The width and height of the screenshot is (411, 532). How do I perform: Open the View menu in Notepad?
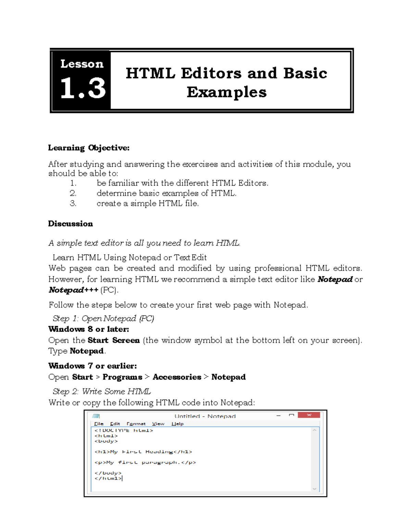[x=158, y=424]
